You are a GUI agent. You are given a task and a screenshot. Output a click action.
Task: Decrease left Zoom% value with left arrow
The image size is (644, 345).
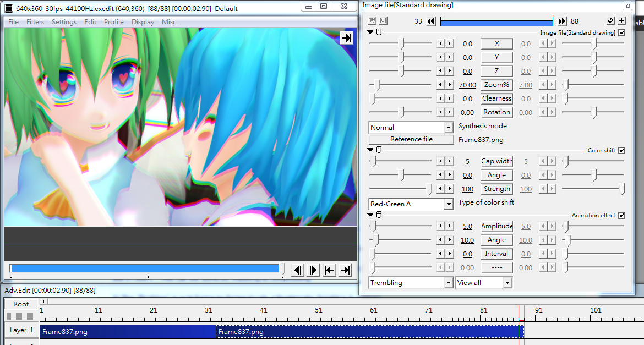pyautogui.click(x=440, y=85)
